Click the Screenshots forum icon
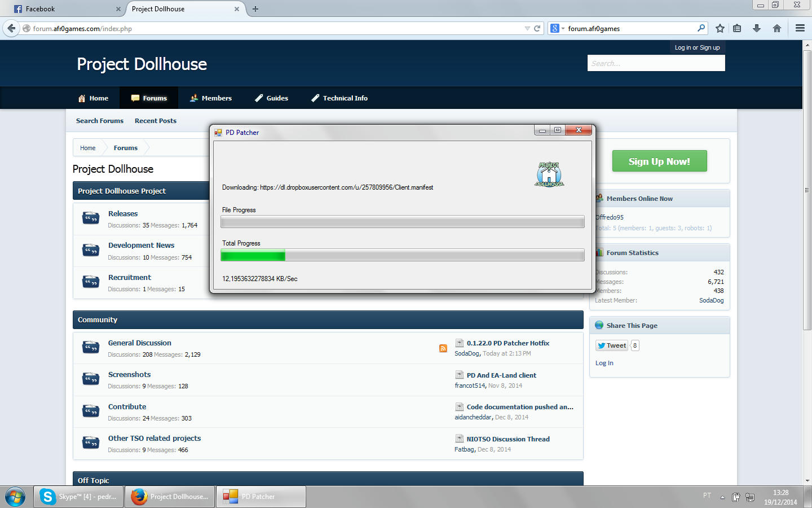 pyautogui.click(x=91, y=379)
